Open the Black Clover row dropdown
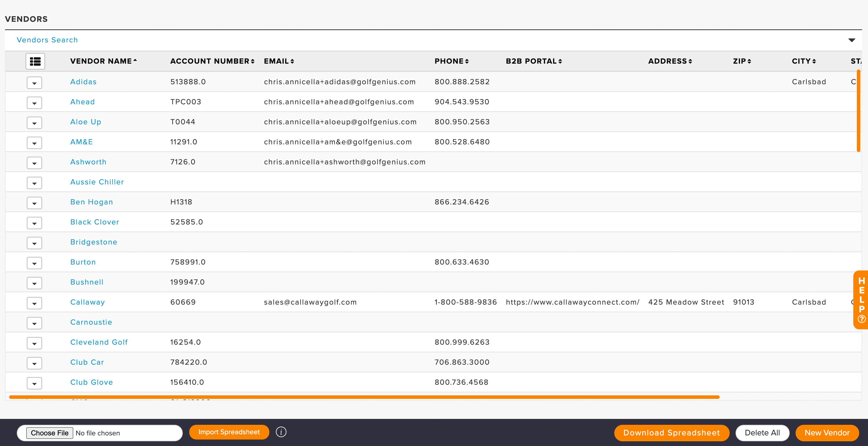This screenshot has height=446, width=868. (34, 223)
